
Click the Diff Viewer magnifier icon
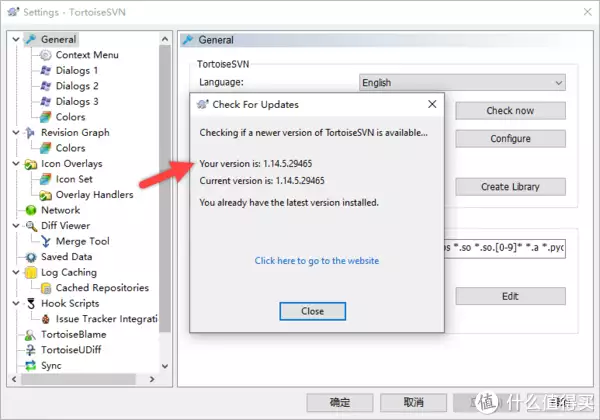click(x=31, y=226)
